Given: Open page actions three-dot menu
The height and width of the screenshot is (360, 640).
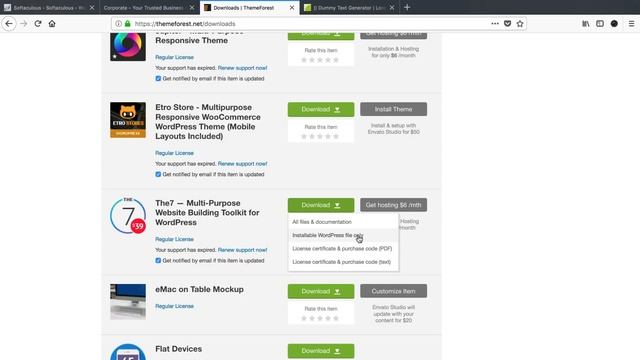Looking at the screenshot, I should (495, 24).
